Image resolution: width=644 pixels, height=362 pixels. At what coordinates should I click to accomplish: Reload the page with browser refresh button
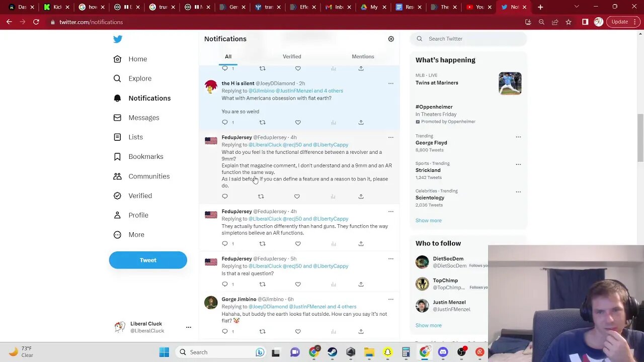pos(36,22)
